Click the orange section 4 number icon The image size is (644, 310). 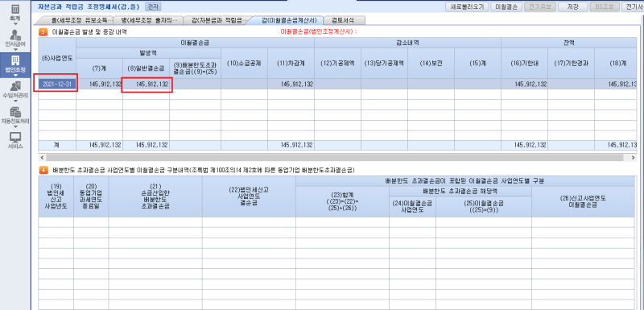coord(43,170)
